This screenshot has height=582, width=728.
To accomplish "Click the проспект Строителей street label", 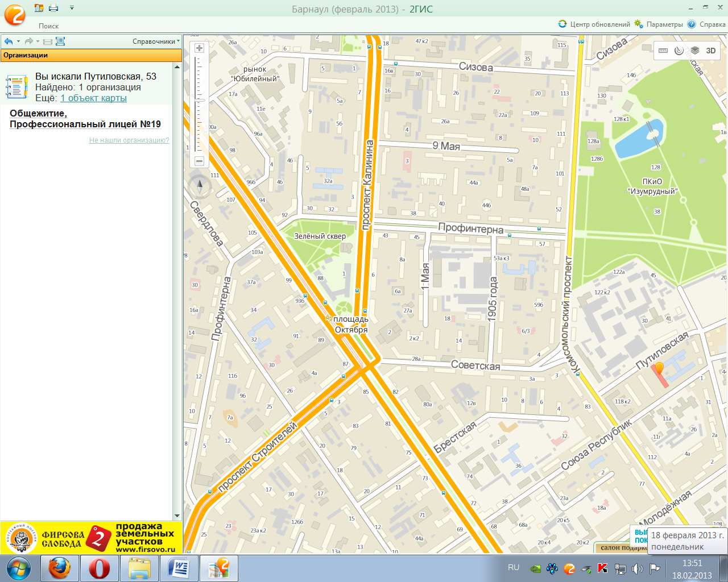I will (x=258, y=456).
